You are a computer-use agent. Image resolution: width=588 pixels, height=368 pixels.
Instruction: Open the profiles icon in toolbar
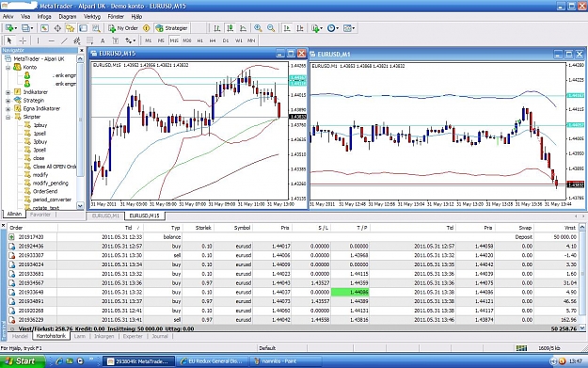point(27,28)
